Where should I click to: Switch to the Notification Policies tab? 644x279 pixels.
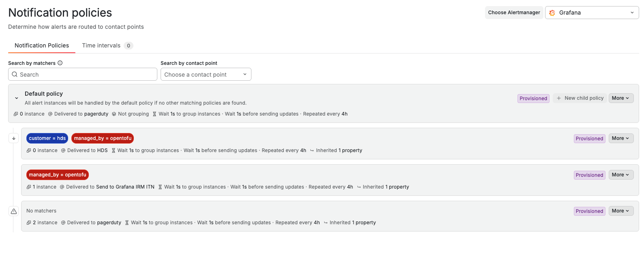(42, 45)
